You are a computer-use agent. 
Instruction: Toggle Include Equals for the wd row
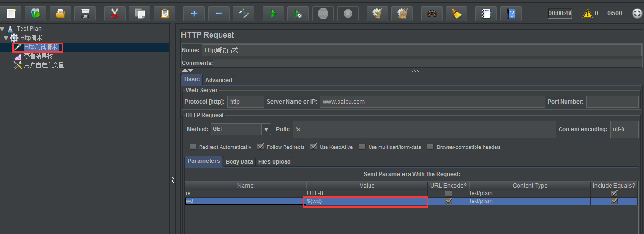pyautogui.click(x=614, y=201)
